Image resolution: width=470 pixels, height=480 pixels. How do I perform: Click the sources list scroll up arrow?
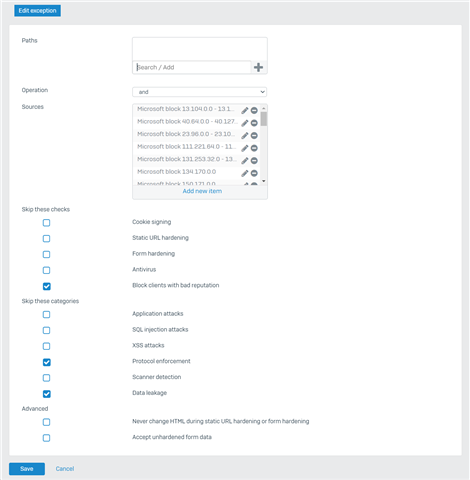tap(264, 108)
